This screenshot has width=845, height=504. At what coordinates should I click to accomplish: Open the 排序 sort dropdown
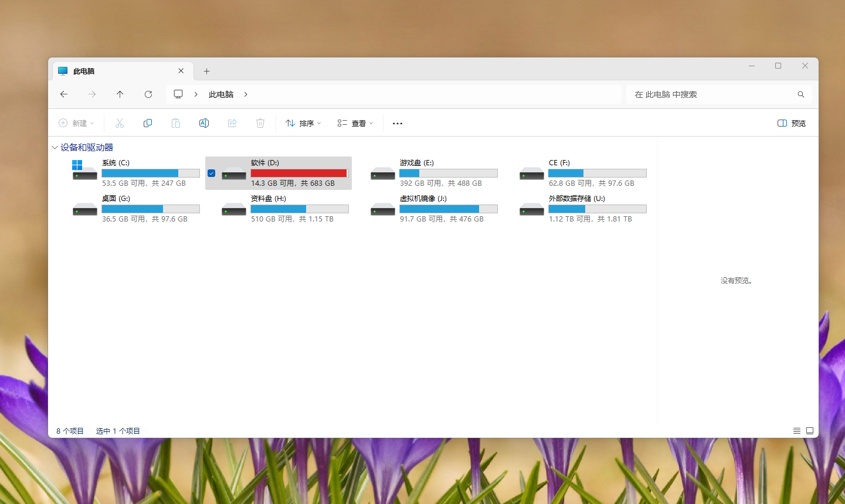pos(303,123)
